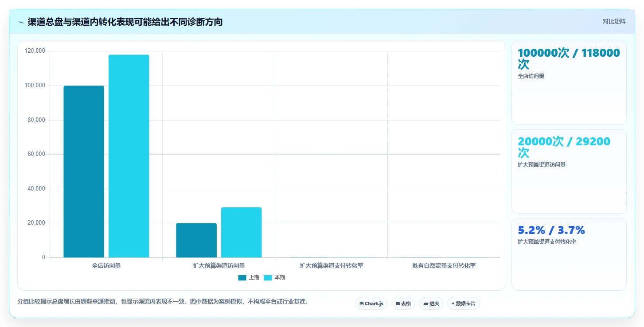The height and width of the screenshot is (327, 644).
Task: Select the 表格 chip
Action: click(403, 304)
